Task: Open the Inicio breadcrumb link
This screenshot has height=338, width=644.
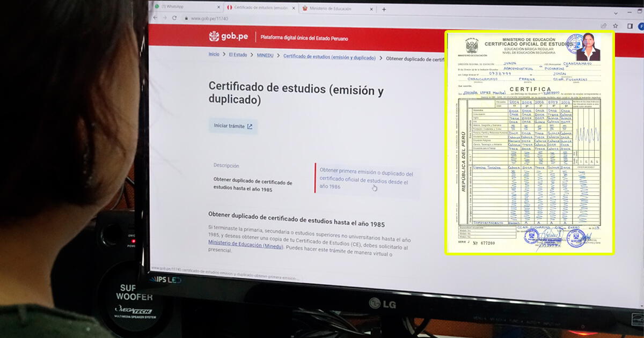Action: [x=214, y=54]
